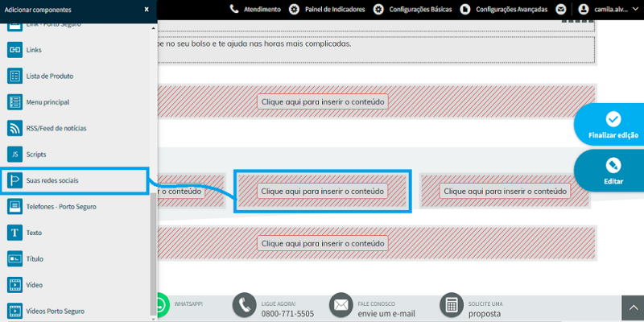Open Painel de Indicadores menu
The image size is (644, 322).
point(327,9)
